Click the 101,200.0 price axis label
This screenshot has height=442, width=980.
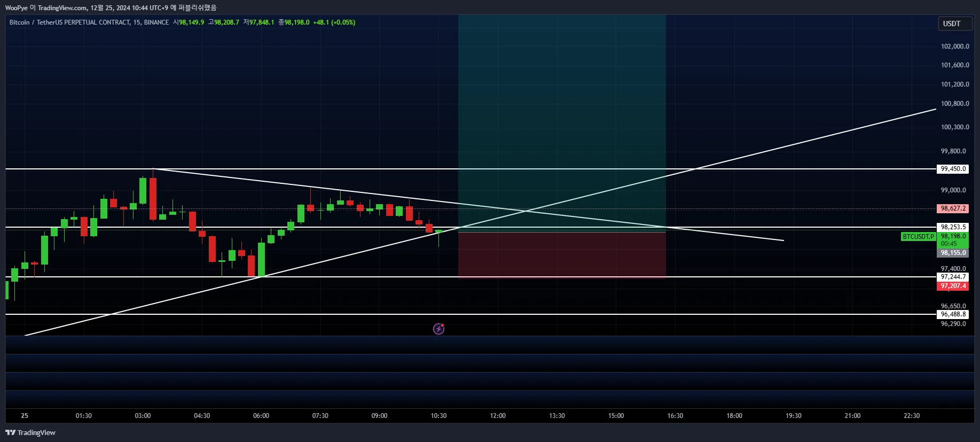(x=955, y=84)
